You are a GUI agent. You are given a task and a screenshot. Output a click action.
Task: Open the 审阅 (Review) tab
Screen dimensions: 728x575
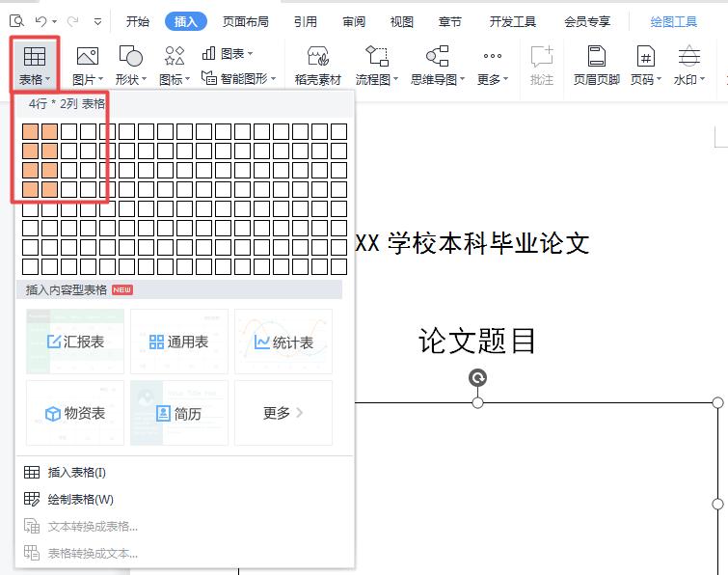point(353,21)
